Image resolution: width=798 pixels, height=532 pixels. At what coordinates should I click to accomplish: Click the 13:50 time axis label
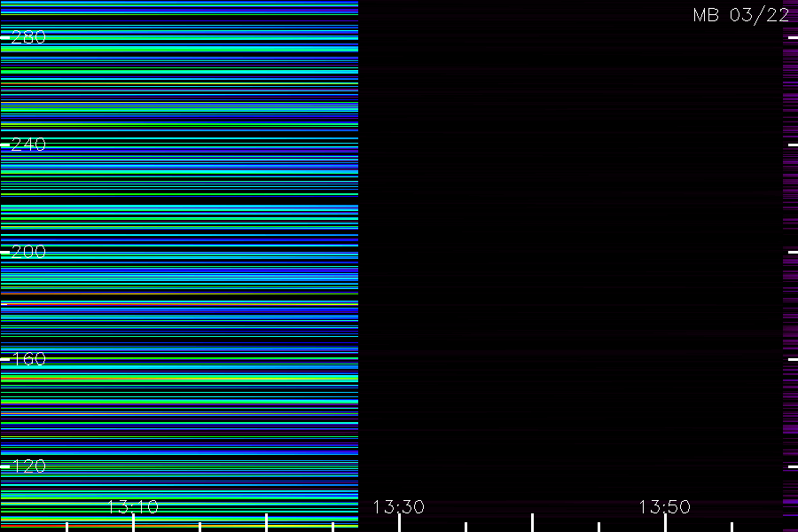click(665, 507)
